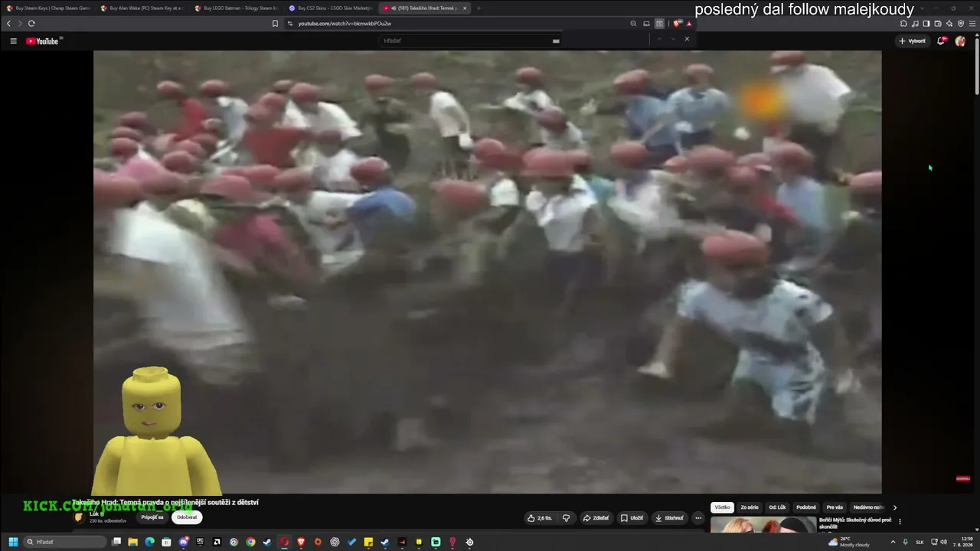Viewport: 980px width, 551px height.
Task: Open the volume speaker icon in system tray
Action: tap(943, 542)
